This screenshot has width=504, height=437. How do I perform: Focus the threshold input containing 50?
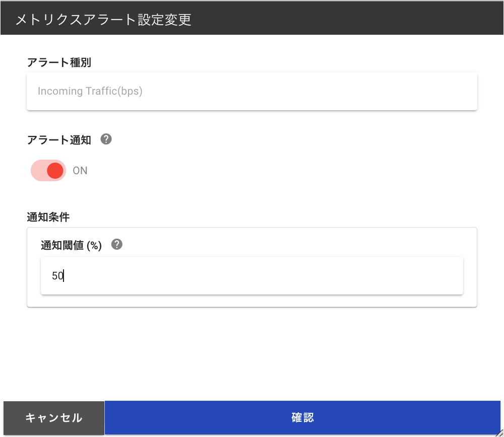tap(251, 275)
